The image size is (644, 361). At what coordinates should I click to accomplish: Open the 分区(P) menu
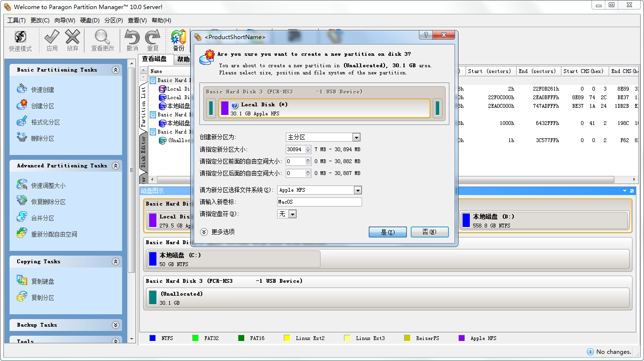pos(114,21)
